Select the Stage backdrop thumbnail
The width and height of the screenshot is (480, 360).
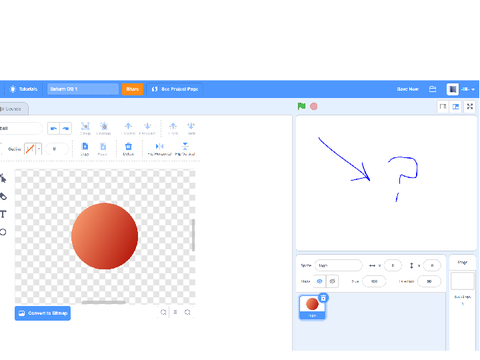pyautogui.click(x=462, y=281)
